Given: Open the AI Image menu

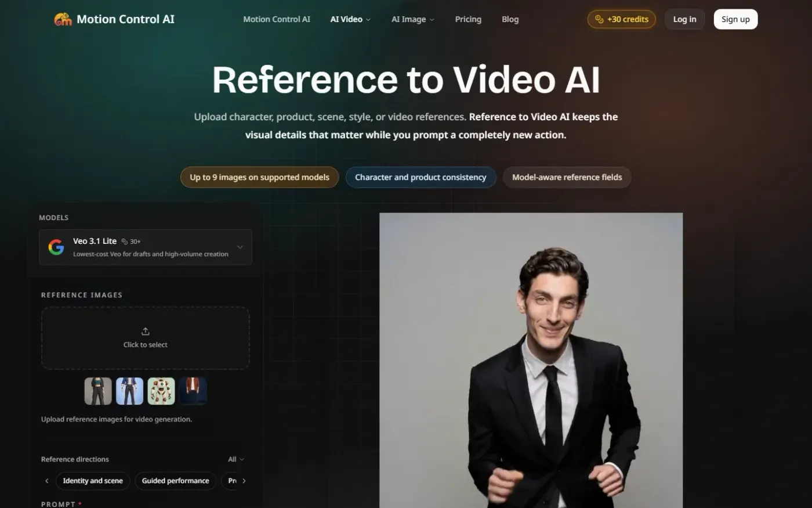Looking at the screenshot, I should tap(413, 19).
